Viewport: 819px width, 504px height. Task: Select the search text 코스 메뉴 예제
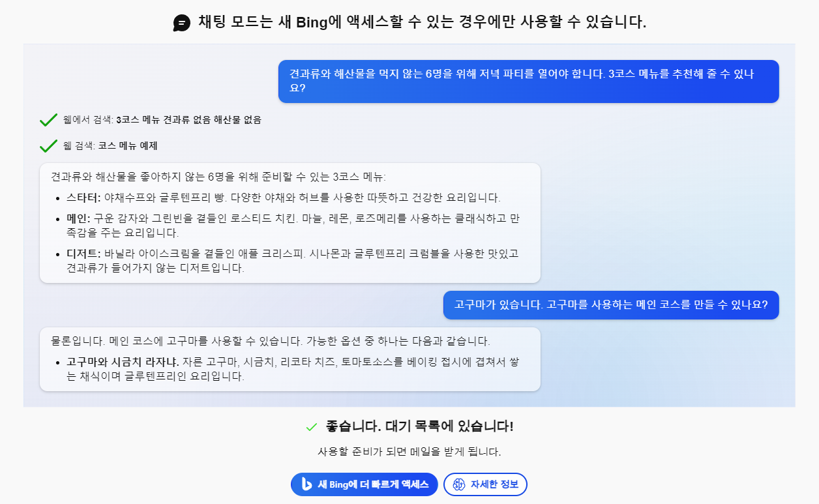[x=128, y=145]
